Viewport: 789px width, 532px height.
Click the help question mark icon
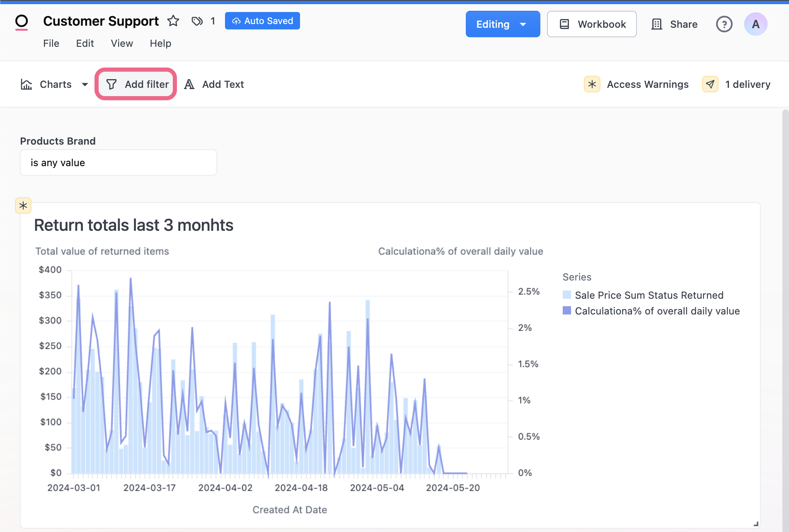724,24
